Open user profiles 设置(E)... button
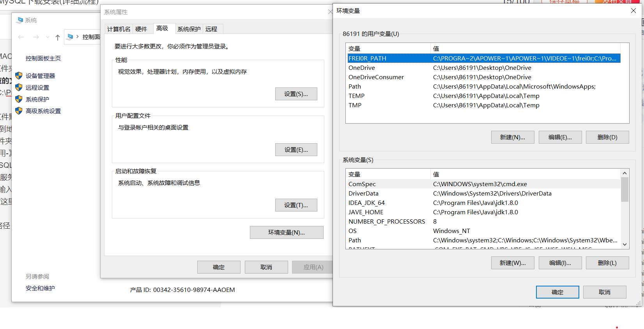Viewport: 644px width, 329px height. click(x=296, y=150)
